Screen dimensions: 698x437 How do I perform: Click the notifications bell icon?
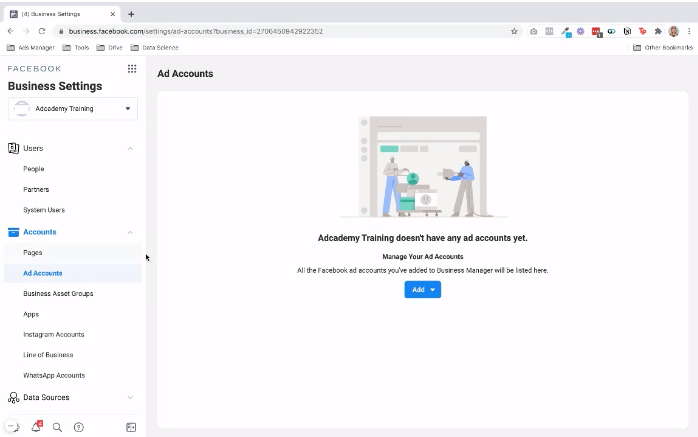click(x=37, y=426)
